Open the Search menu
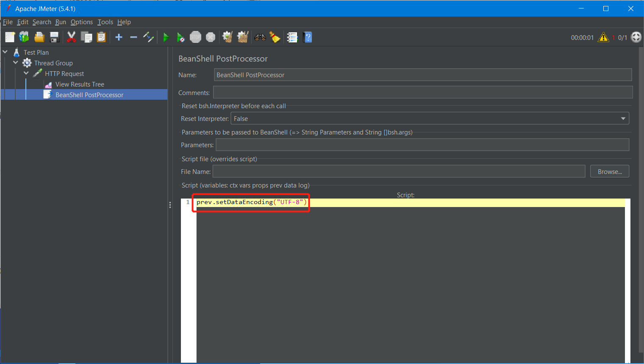Viewport: 644px width, 364px height. [42, 22]
